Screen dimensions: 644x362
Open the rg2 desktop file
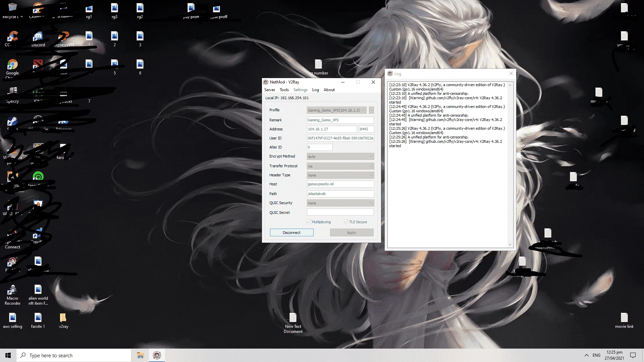tap(140, 11)
